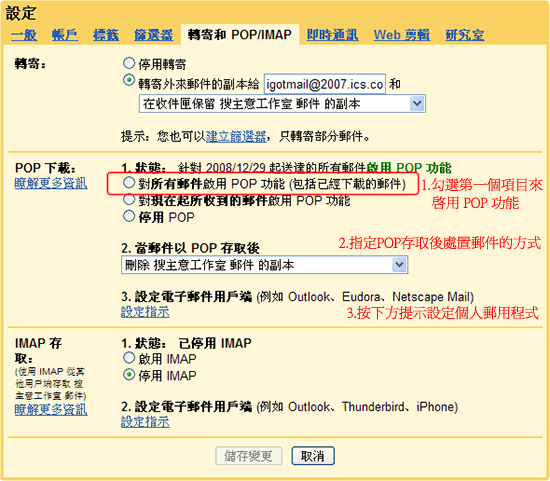Image resolution: width=550 pixels, height=481 pixels.
Task: Open POP 設定指示 link
Action: 145,312
